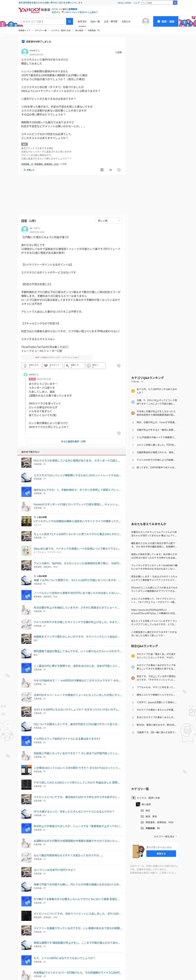Open the iPhoneだとこんな感じ suggested question

coord(154,589)
